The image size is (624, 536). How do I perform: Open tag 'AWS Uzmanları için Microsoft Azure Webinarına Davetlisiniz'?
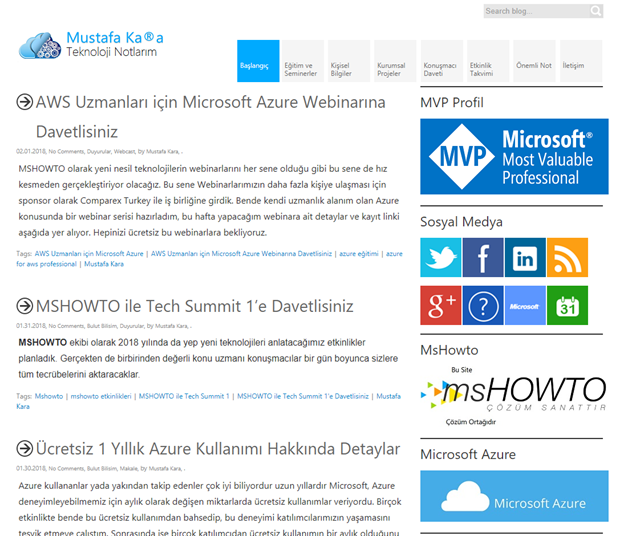tap(241, 253)
